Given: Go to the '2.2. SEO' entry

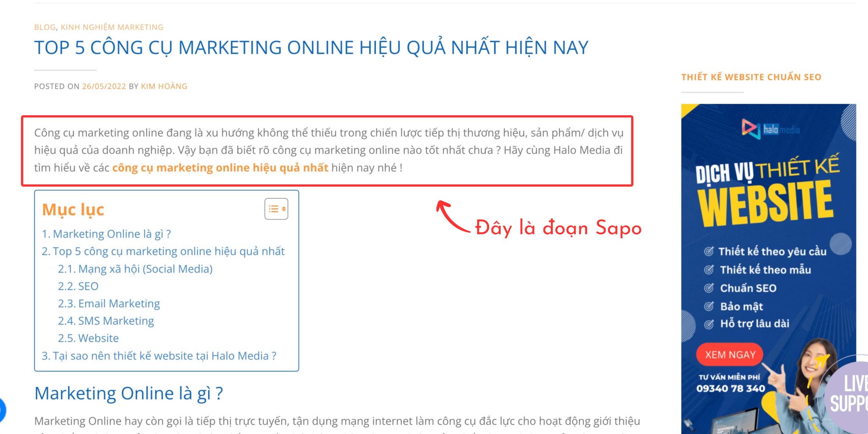Looking at the screenshot, I should [x=78, y=286].
